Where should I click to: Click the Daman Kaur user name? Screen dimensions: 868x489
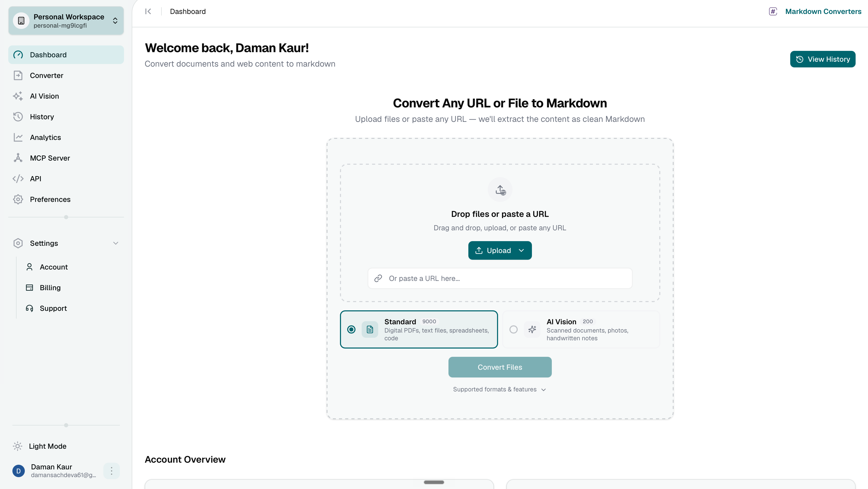pos(52,467)
